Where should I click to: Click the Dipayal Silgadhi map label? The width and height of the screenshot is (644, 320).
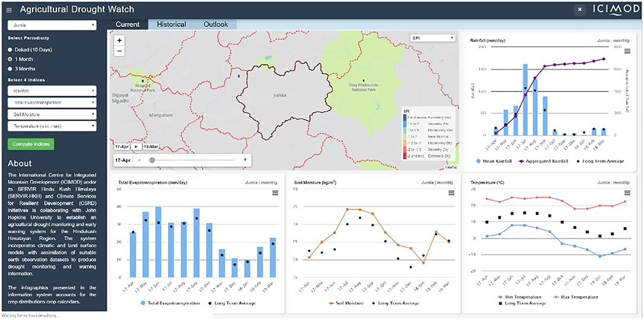pos(121,97)
